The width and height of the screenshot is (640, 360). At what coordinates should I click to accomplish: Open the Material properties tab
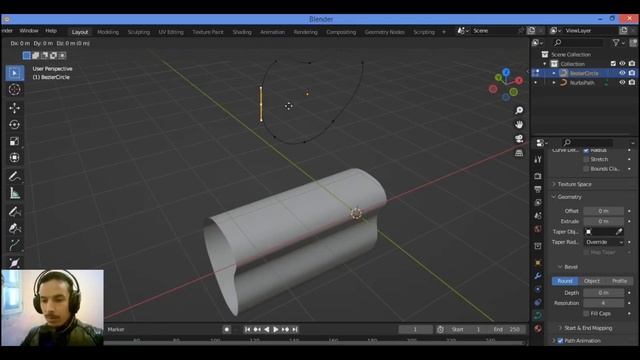click(538, 328)
